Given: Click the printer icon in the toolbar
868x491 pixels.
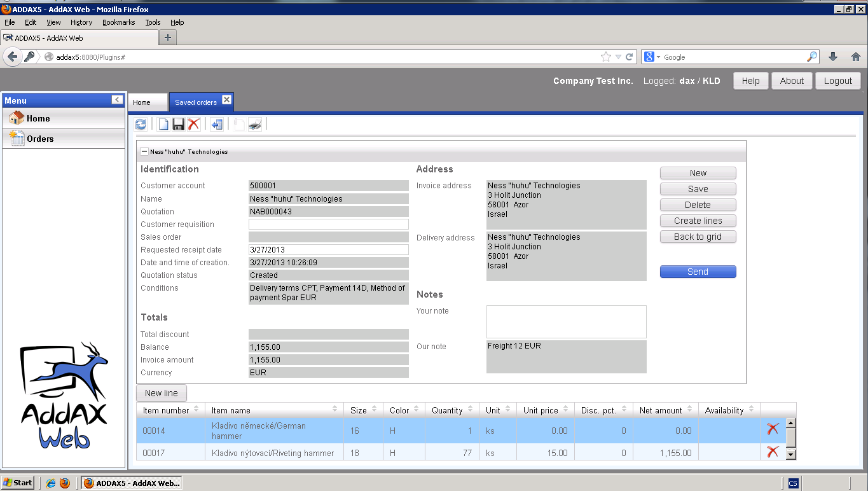Looking at the screenshot, I should pyautogui.click(x=255, y=125).
